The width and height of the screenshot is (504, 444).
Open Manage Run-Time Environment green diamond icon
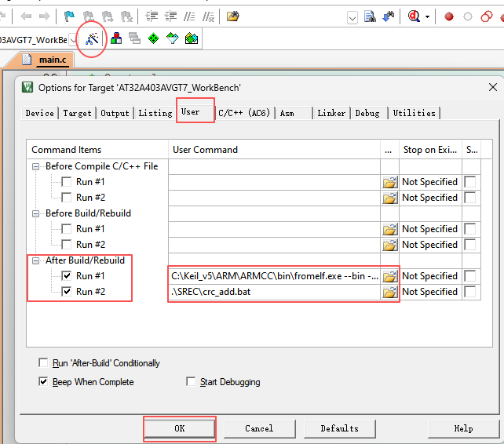(x=153, y=38)
